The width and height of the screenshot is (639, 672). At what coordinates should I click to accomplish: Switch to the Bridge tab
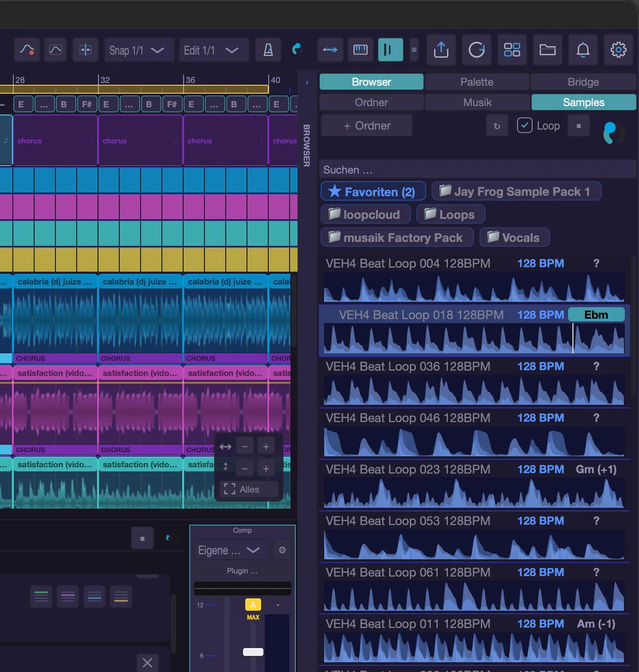583,82
